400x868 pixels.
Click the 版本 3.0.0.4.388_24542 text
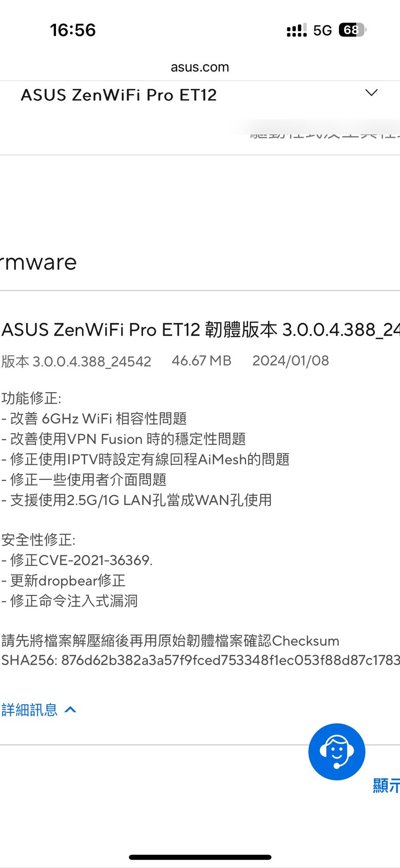click(76, 361)
